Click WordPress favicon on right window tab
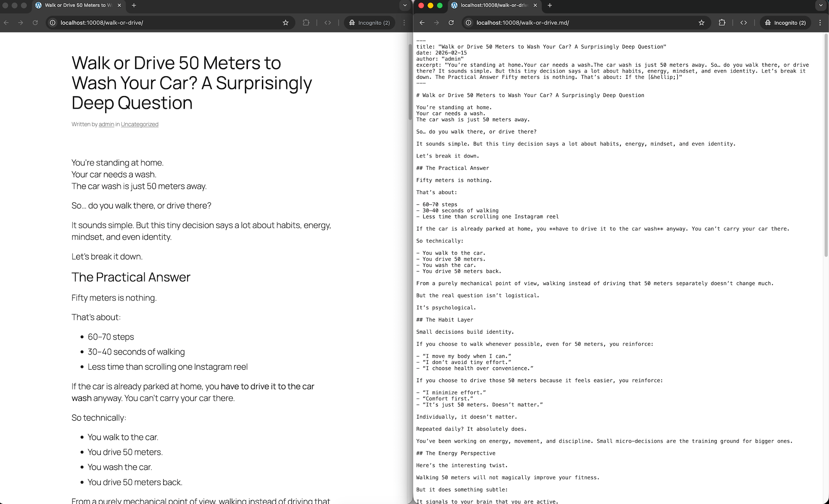 coord(454,5)
